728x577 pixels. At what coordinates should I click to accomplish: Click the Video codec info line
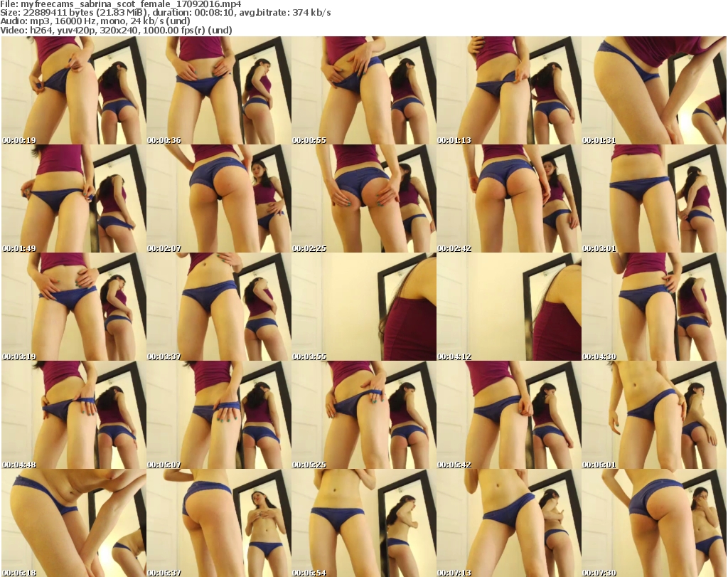(x=116, y=31)
